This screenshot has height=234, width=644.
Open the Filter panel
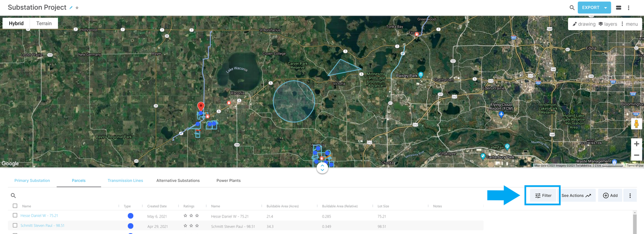coord(543,195)
